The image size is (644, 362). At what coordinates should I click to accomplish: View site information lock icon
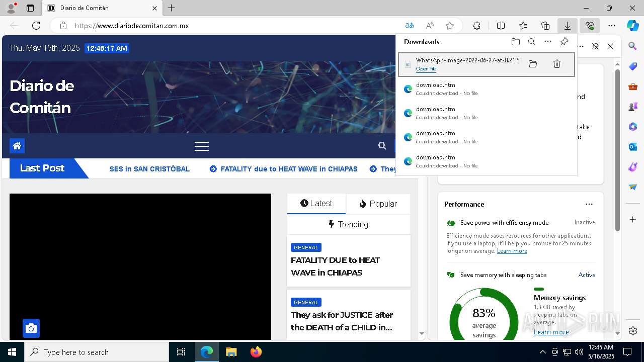coord(63,26)
